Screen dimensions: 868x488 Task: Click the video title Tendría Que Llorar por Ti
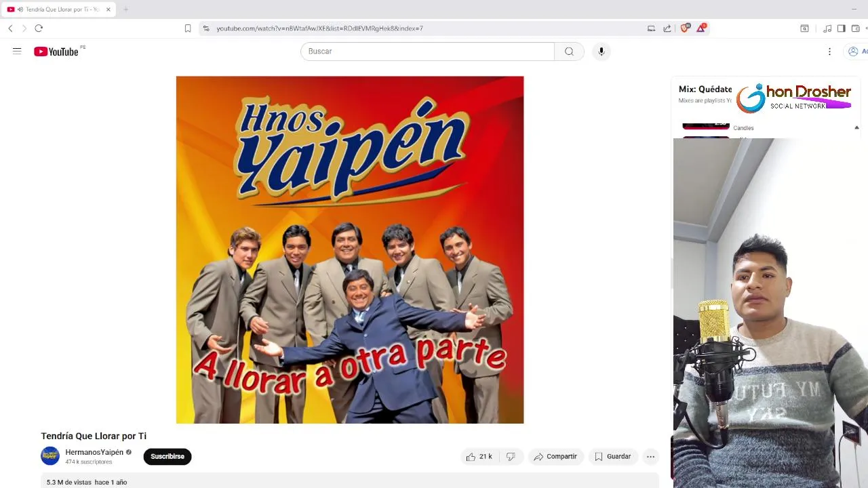pyautogui.click(x=94, y=436)
